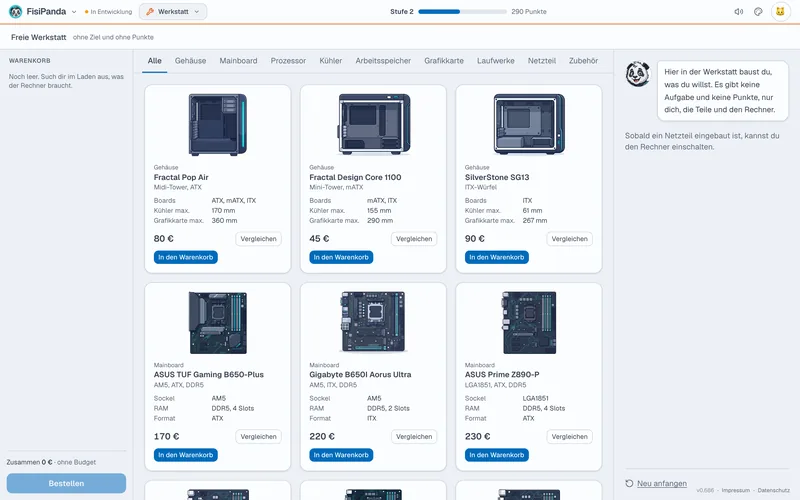
Task: Click the Bestellen button
Action: (x=66, y=483)
